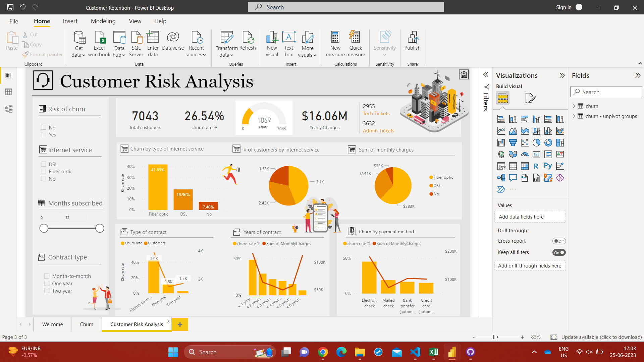Turn on the Cross-report toggle
This screenshot has height=362, width=644.
tap(559, 241)
